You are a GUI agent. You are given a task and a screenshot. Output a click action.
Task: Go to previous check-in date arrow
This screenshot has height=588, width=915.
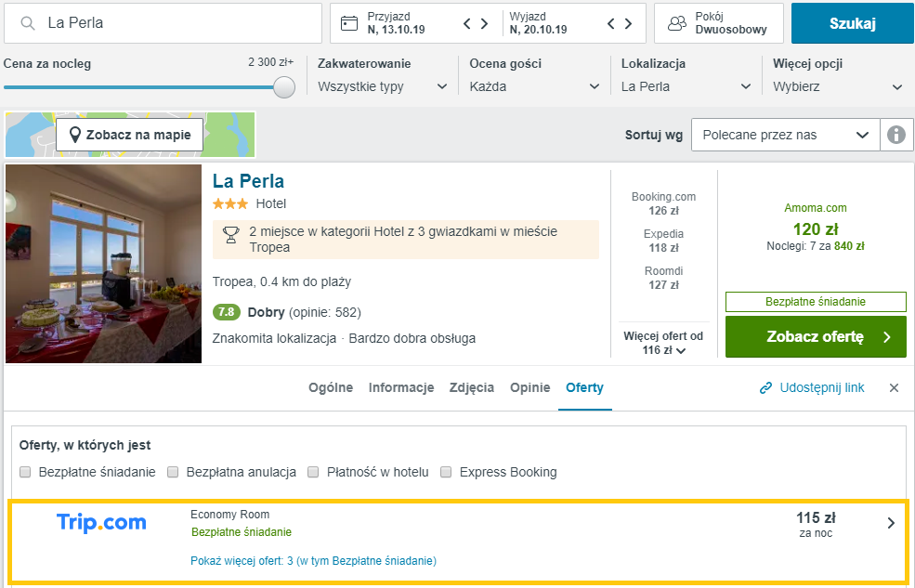click(467, 23)
